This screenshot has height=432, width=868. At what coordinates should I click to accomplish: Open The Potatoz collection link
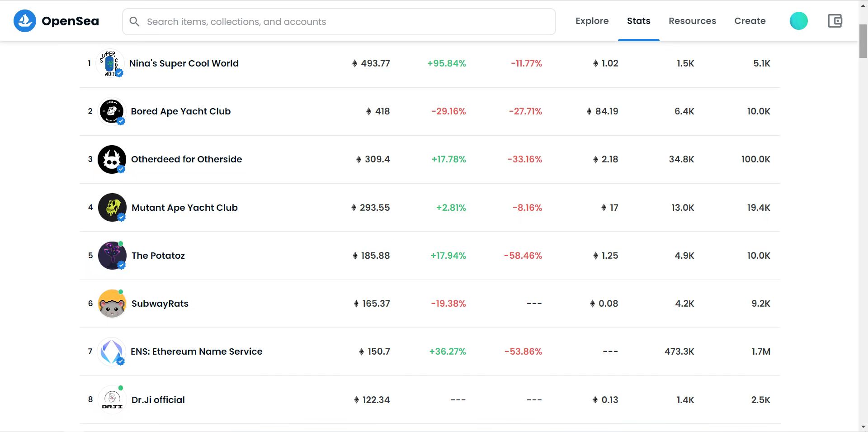pyautogui.click(x=158, y=256)
